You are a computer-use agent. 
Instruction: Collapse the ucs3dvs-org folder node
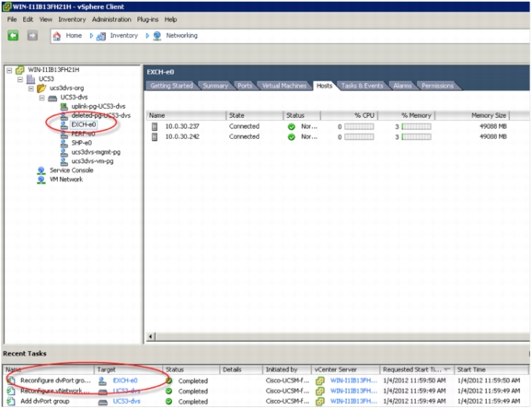point(31,88)
